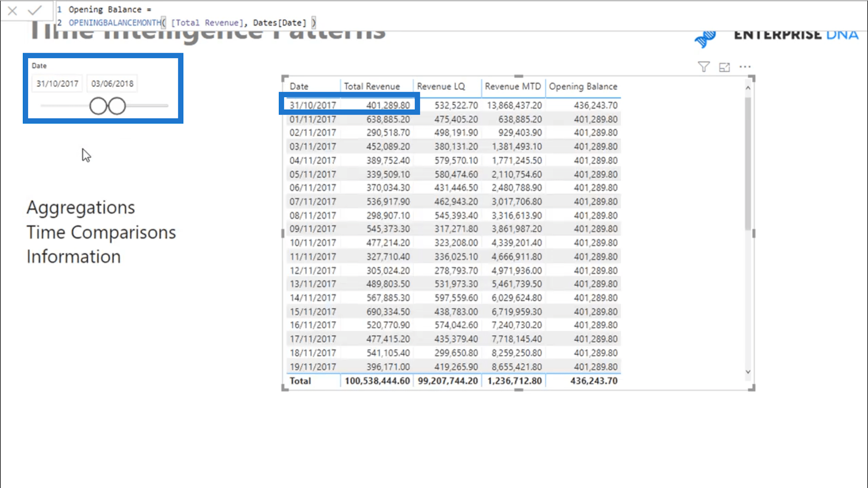
Task: Select the 01/11/2017 table row
Action: tap(454, 119)
